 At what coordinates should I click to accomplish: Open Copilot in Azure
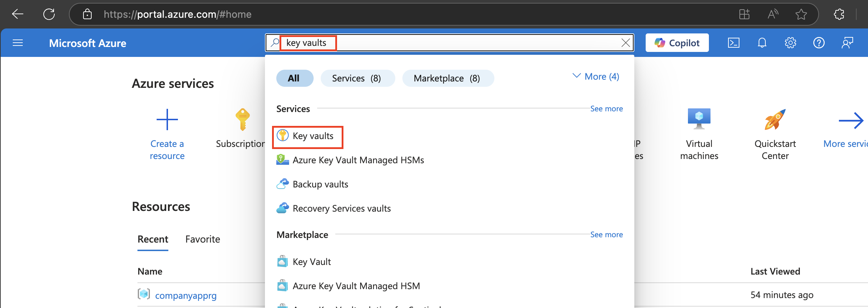[x=677, y=43]
